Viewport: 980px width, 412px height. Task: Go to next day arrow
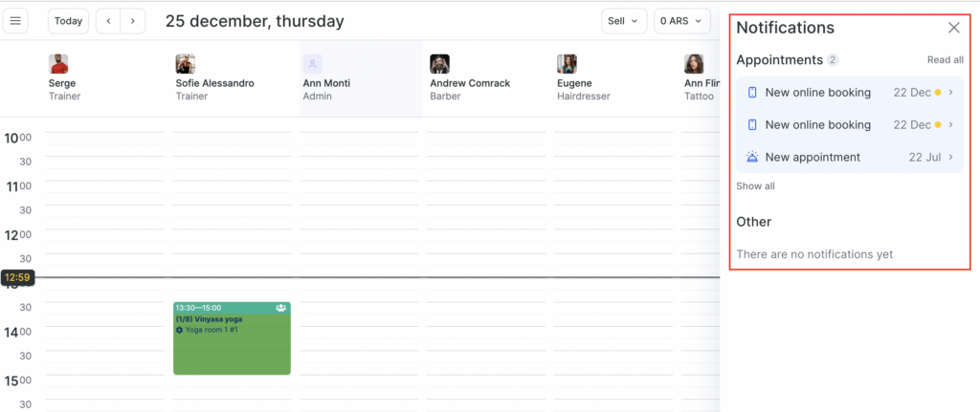click(x=133, y=21)
